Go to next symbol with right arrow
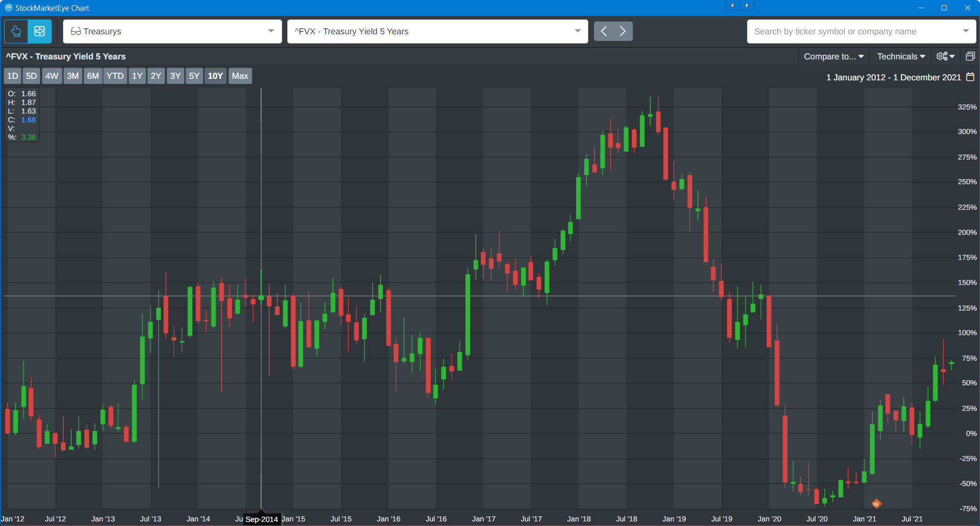Screen dimensions: 980x526 [623, 31]
